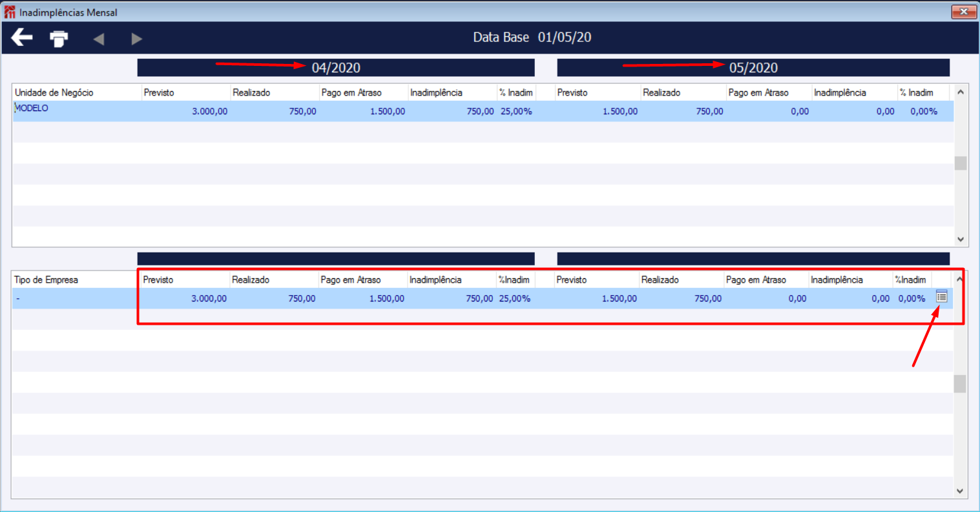The width and height of the screenshot is (980, 512).
Task: Select the '-' Tipo de Empresa row
Action: coord(482,298)
